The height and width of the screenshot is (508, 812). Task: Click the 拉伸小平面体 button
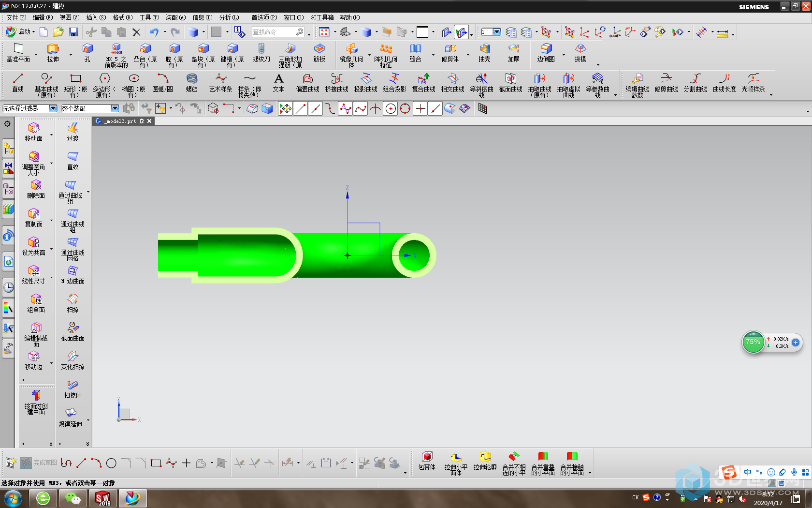coord(456,463)
